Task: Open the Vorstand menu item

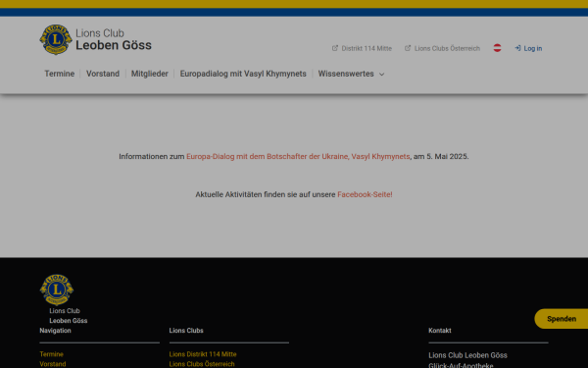Action: [103, 74]
